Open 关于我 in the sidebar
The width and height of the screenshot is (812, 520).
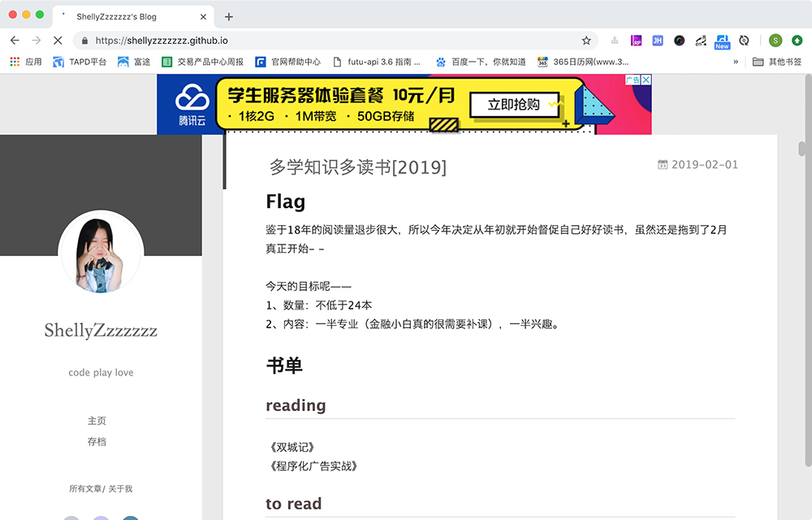click(120, 488)
